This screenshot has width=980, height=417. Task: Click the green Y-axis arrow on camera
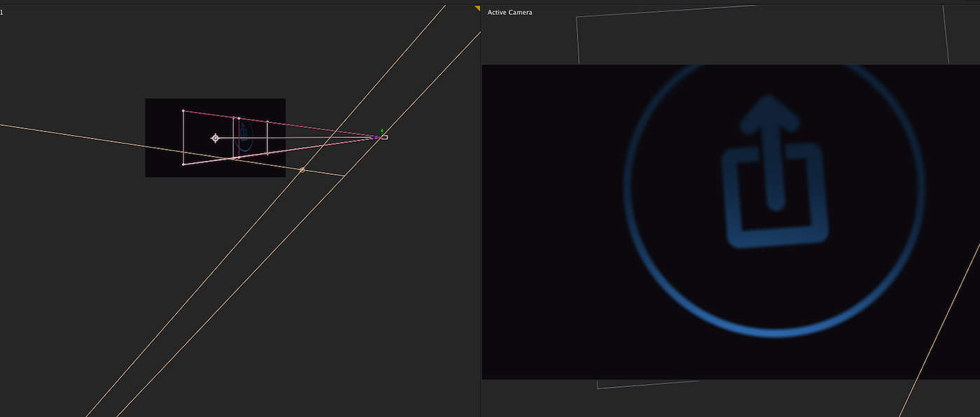(382, 131)
